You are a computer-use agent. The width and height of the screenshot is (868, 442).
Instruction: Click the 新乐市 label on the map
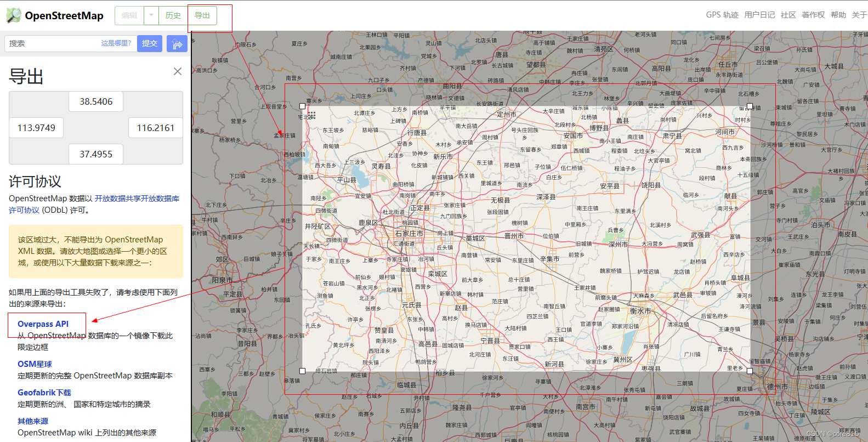(443, 156)
